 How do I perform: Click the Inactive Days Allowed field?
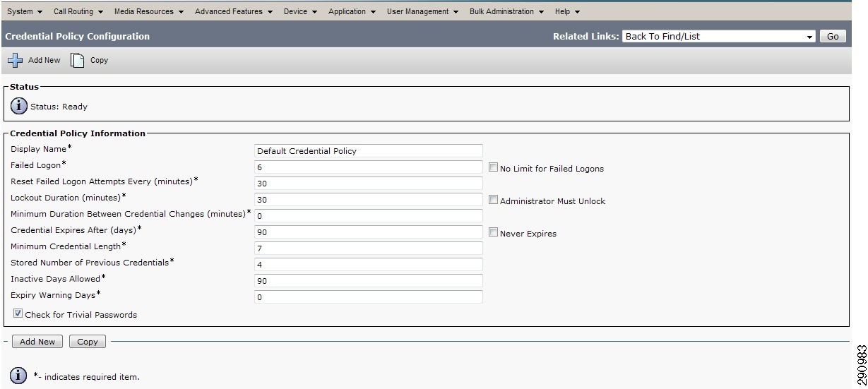369,281
